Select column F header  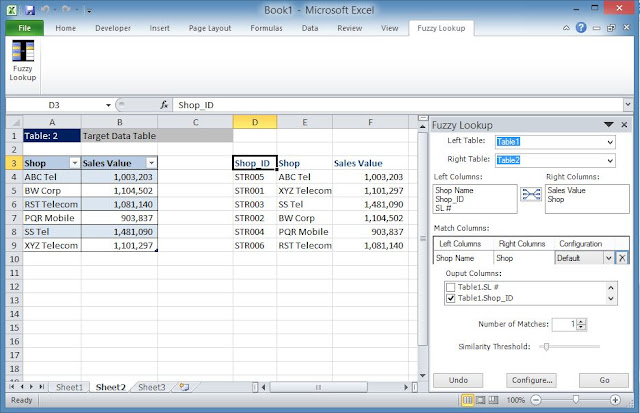(x=370, y=122)
